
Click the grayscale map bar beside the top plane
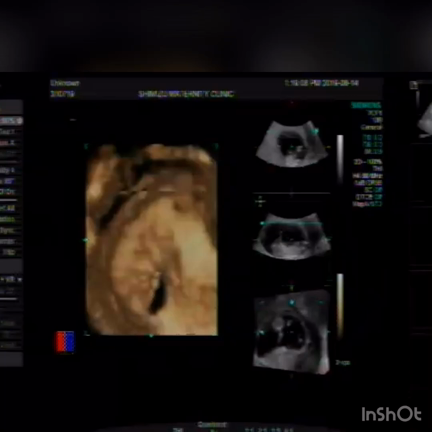[340, 159]
